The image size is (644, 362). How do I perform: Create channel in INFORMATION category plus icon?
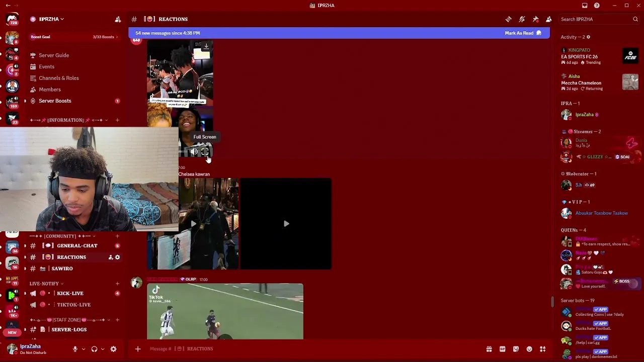click(117, 120)
